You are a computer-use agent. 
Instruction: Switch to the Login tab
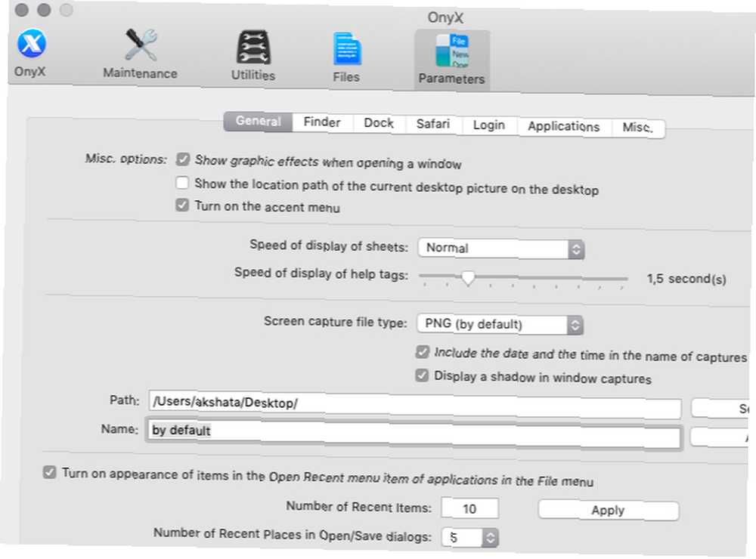tap(489, 125)
